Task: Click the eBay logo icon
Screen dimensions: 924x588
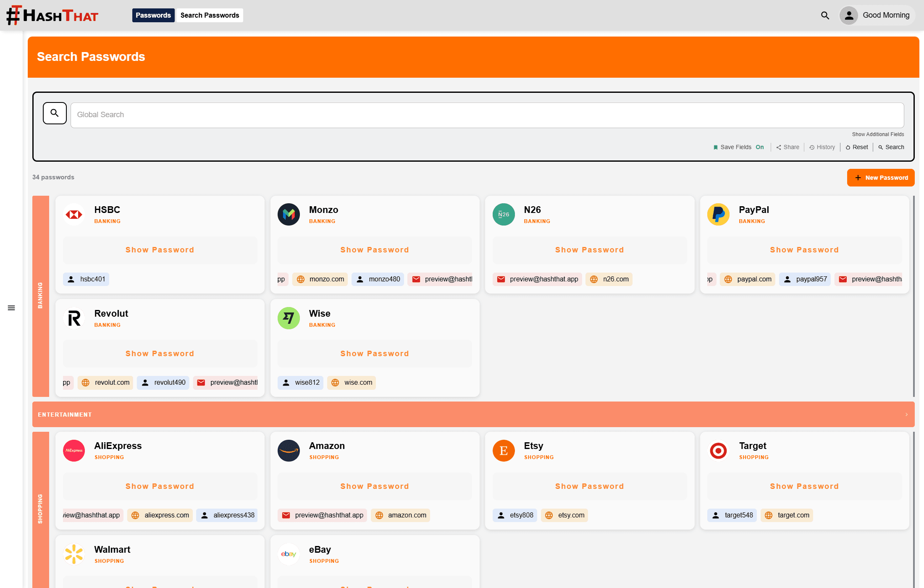Action: (289, 554)
